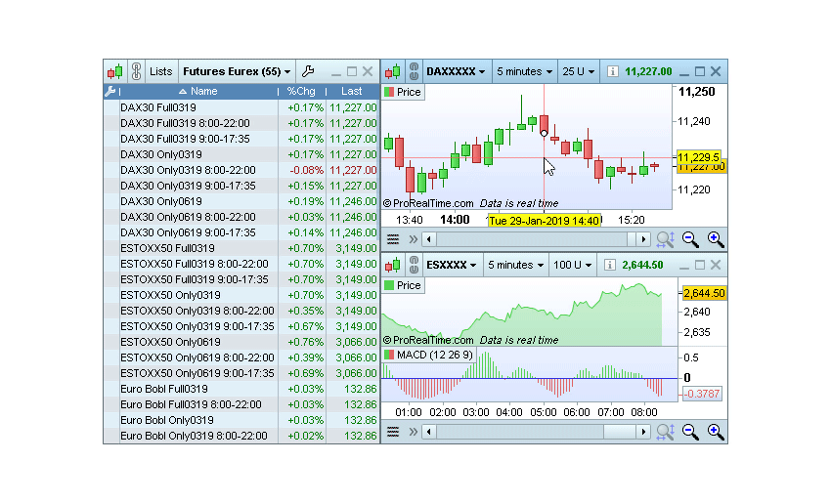This screenshot has height=504, width=831.
Task: Click the 2,644.50 price label on ESXXXX axis
Action: coord(704,293)
